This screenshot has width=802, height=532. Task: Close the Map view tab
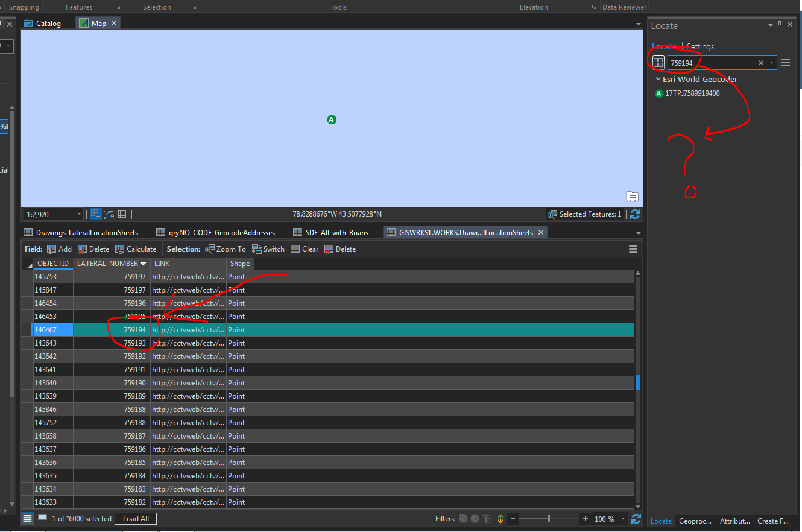[114, 23]
